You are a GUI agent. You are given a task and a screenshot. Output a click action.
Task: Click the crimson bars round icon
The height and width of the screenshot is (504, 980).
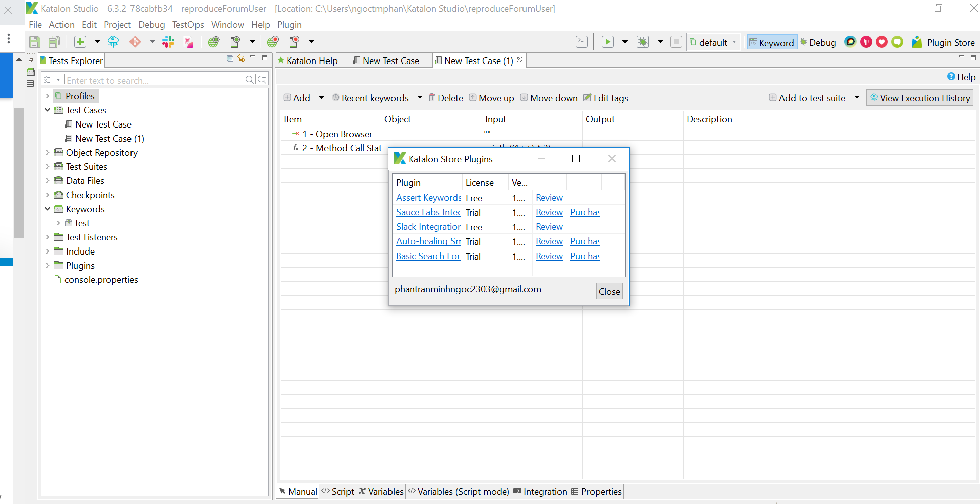(866, 42)
